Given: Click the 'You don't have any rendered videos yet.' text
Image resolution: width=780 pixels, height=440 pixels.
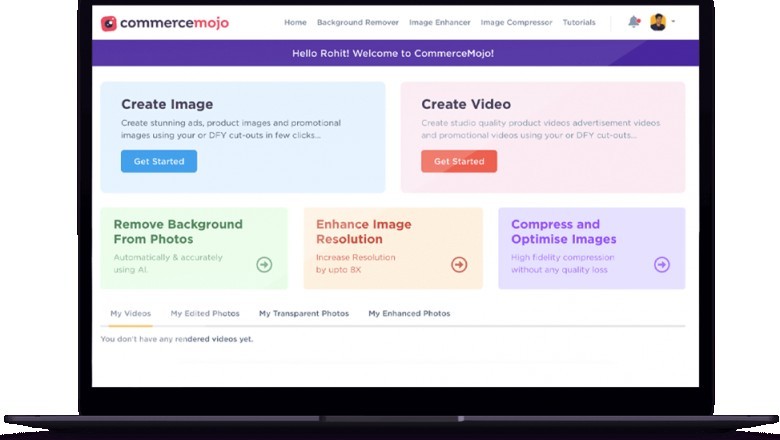Looking at the screenshot, I should [177, 339].
